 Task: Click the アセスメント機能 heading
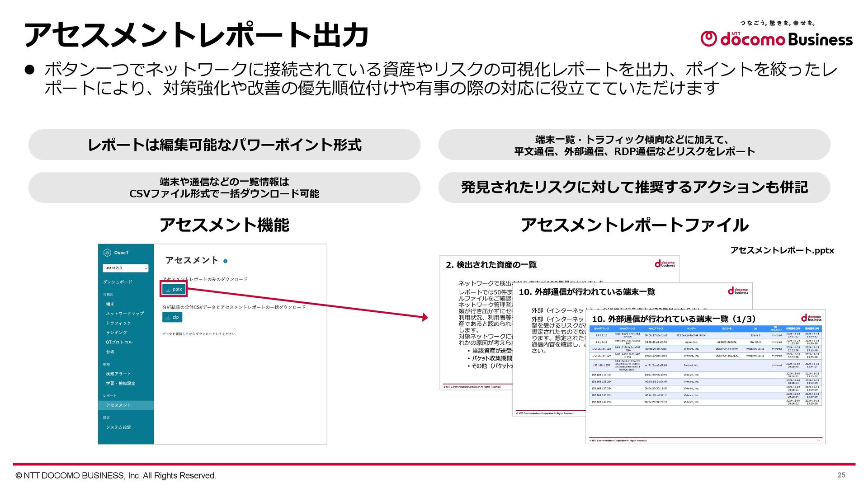[x=224, y=225]
